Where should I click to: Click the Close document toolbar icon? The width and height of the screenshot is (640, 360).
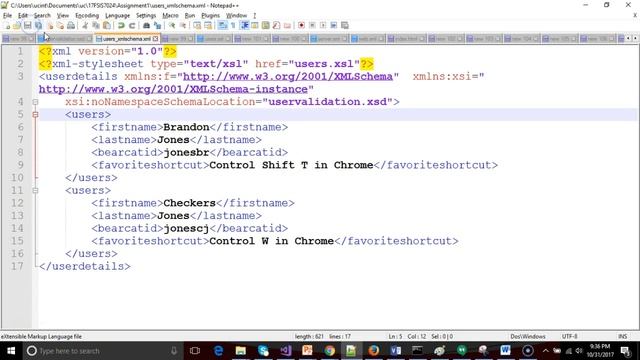pos(50,25)
